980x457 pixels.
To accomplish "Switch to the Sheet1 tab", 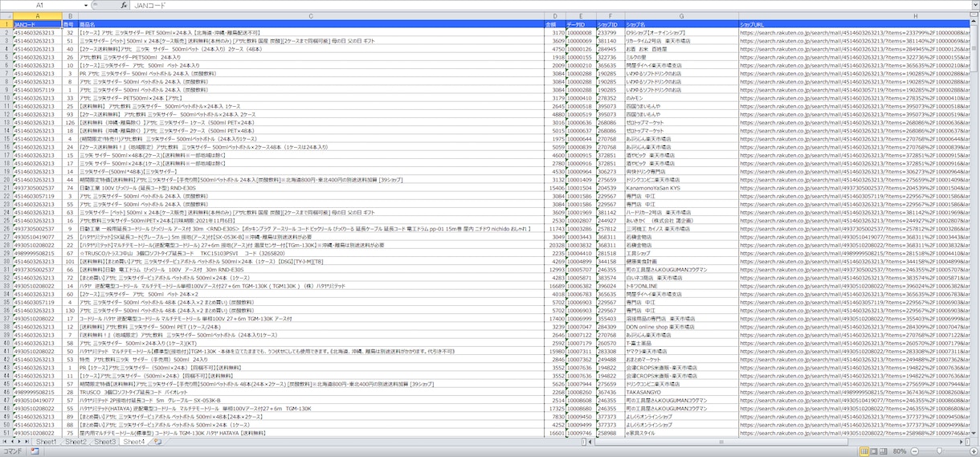I will point(47,442).
